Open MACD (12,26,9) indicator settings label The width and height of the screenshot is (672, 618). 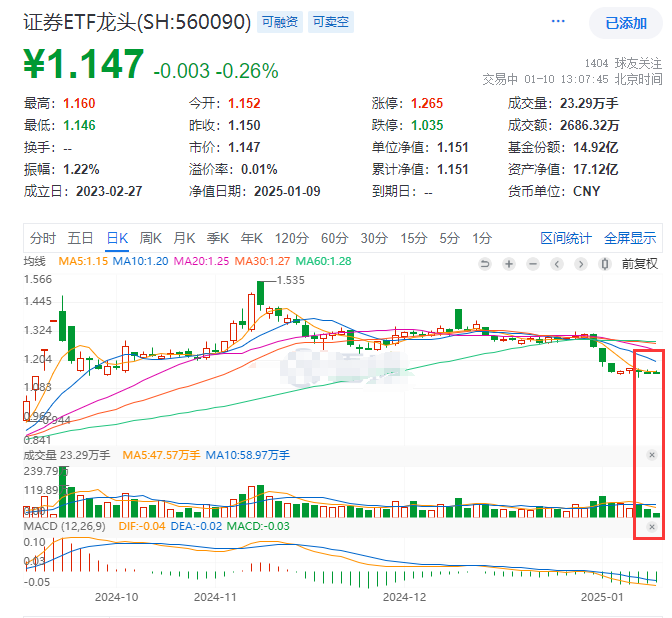60,526
